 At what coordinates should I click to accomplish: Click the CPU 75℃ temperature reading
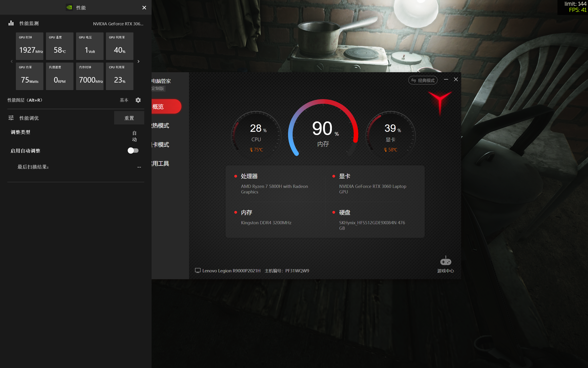click(256, 150)
